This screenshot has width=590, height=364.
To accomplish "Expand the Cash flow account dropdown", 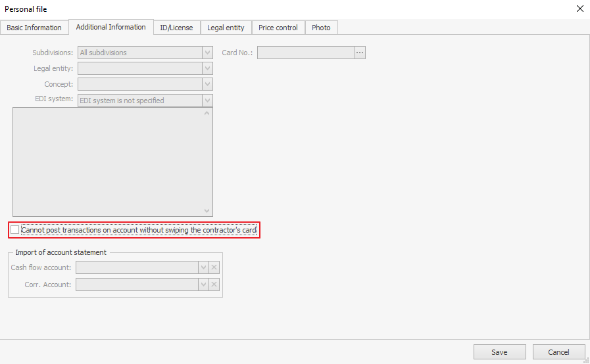I will point(203,267).
